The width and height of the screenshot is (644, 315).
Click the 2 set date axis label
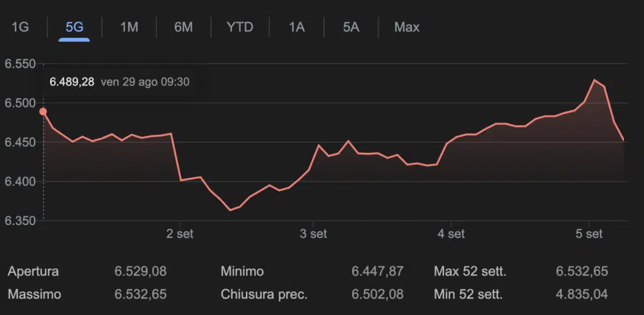tap(179, 234)
